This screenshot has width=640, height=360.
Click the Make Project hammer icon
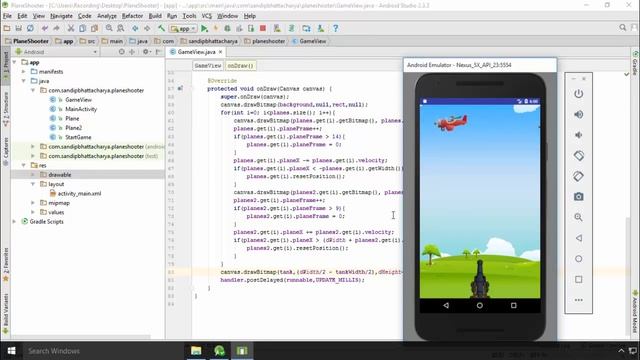point(162,28)
